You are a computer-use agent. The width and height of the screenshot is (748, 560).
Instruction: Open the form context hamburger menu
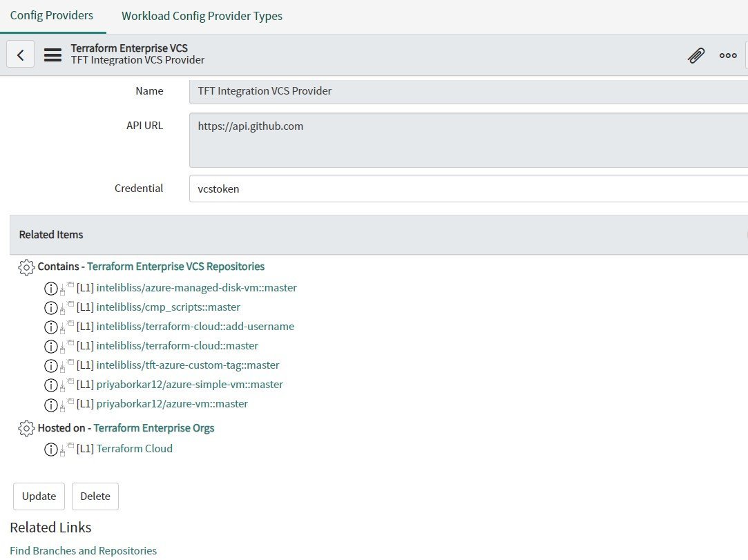[x=52, y=55]
